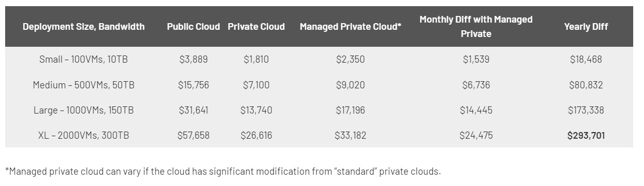Click the $57,658 public cloud cell
644x186 pixels.
point(194,136)
